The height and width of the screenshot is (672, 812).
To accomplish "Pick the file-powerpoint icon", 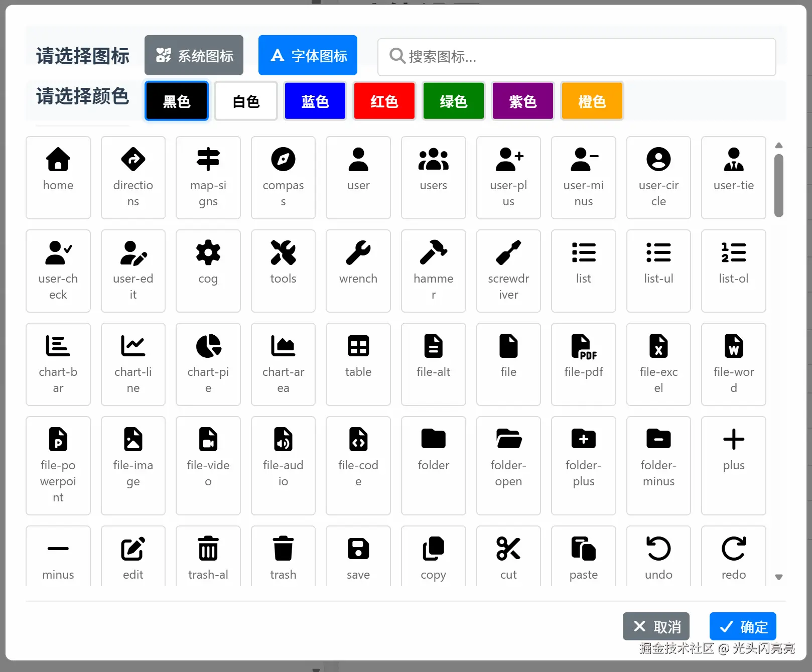I will pos(58,465).
